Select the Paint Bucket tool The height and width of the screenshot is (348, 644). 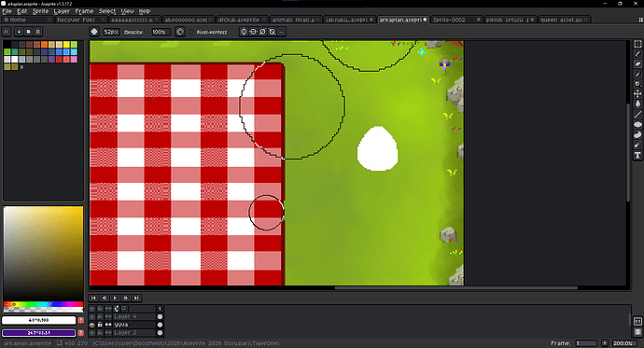pyautogui.click(x=637, y=104)
